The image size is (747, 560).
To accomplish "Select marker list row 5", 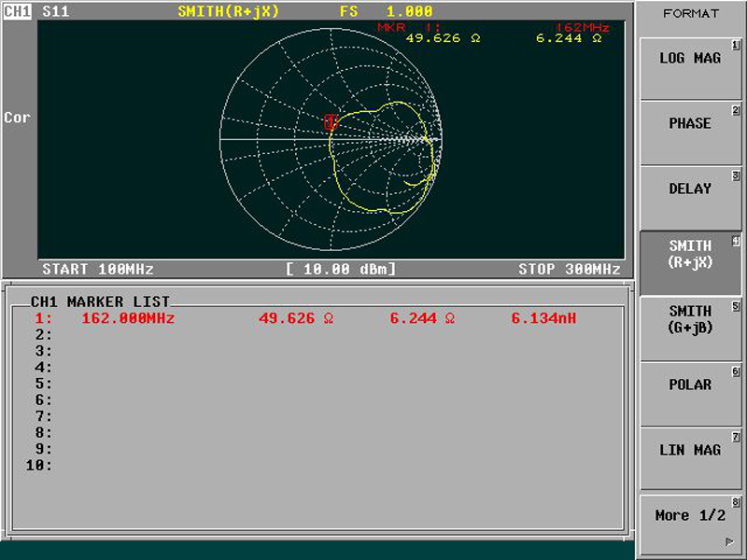I will 317,384.
